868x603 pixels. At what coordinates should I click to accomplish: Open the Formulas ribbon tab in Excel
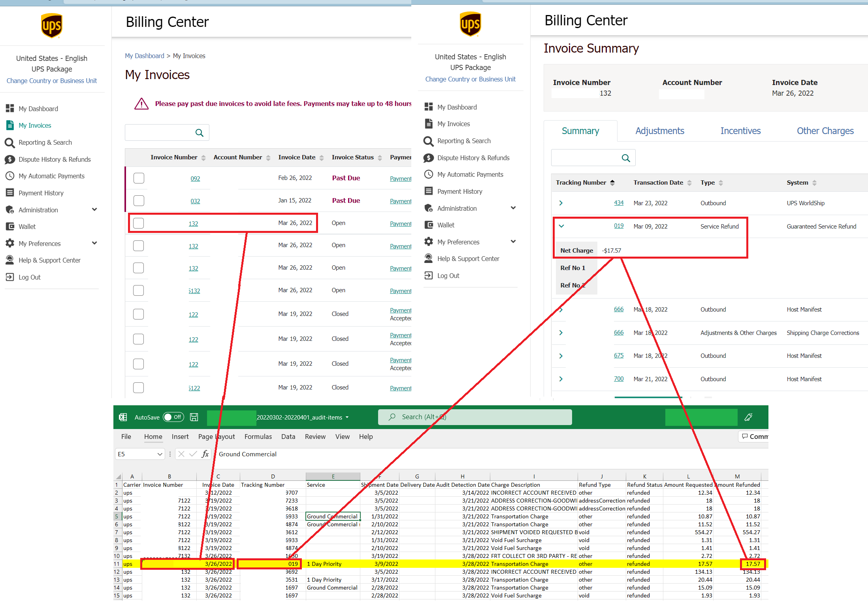point(258,437)
